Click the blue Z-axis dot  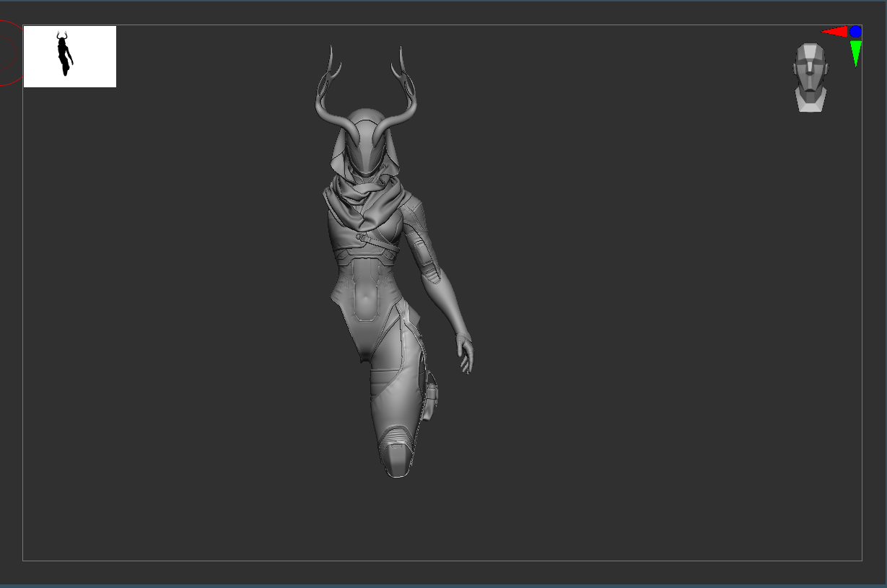(855, 32)
